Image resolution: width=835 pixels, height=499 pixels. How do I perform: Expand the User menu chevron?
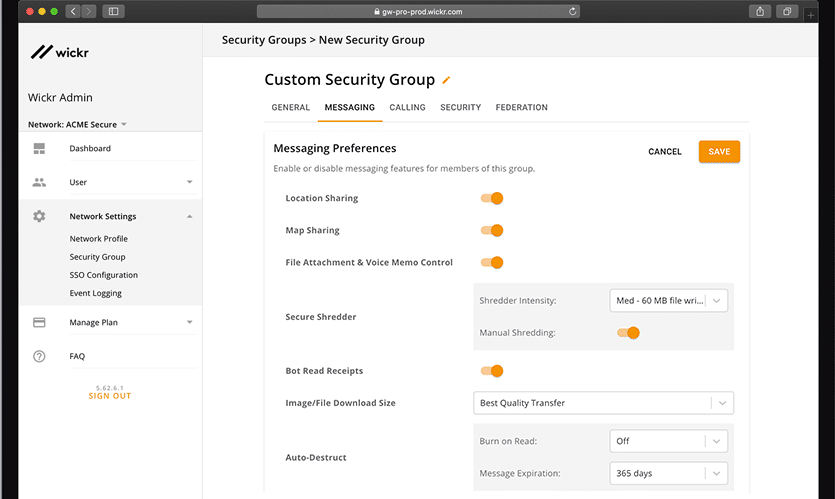point(190,182)
